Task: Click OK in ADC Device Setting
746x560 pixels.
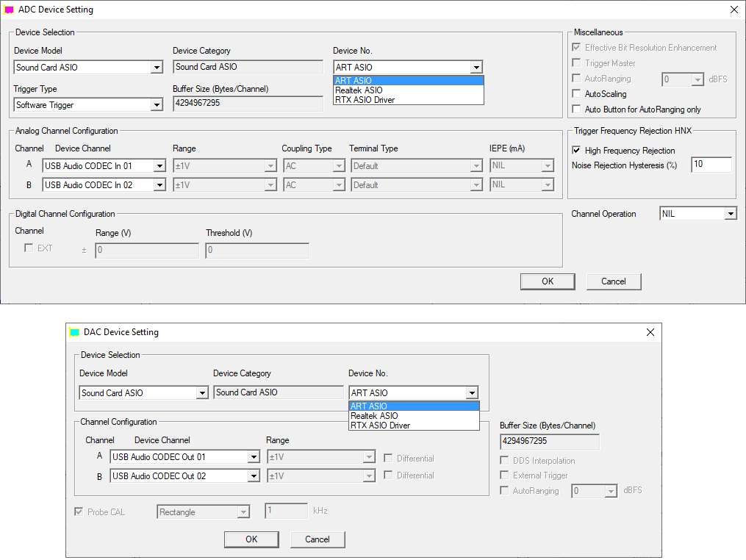Action: point(548,281)
